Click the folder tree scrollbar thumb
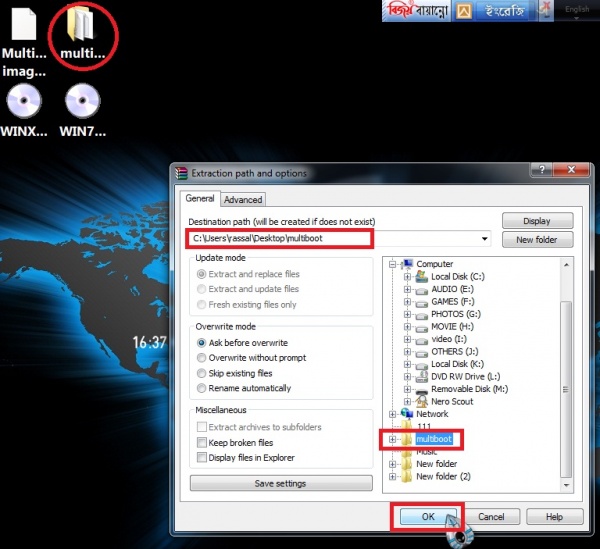This screenshot has width=600, height=549. click(x=566, y=389)
